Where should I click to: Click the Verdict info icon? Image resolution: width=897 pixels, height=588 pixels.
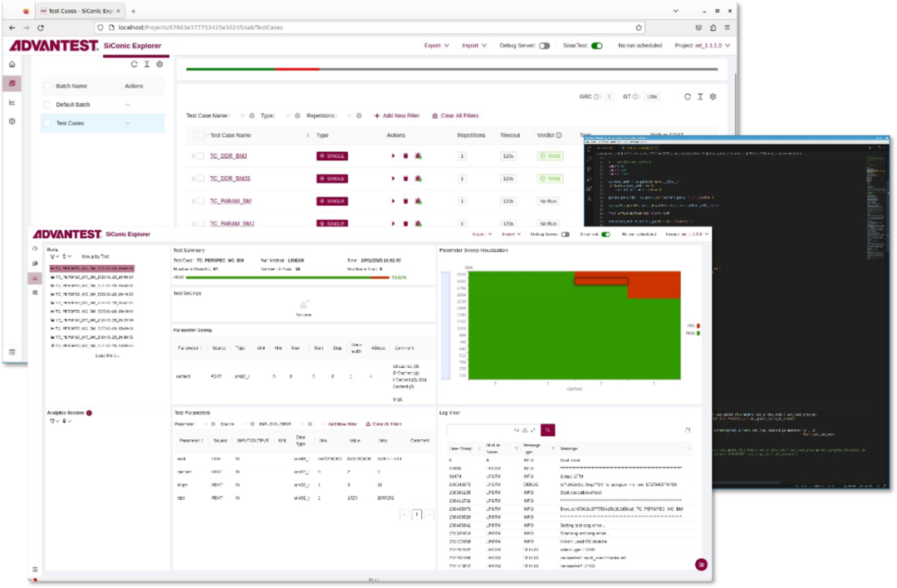click(x=559, y=135)
